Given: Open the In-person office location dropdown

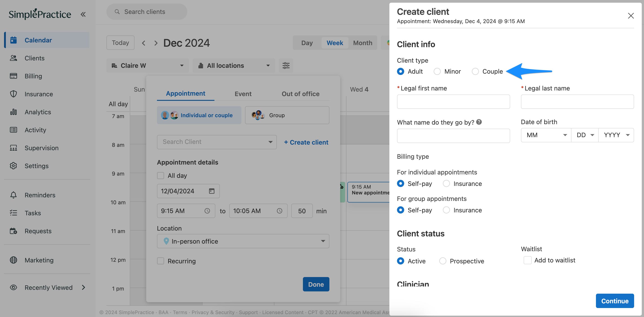Looking at the screenshot, I should click(243, 241).
